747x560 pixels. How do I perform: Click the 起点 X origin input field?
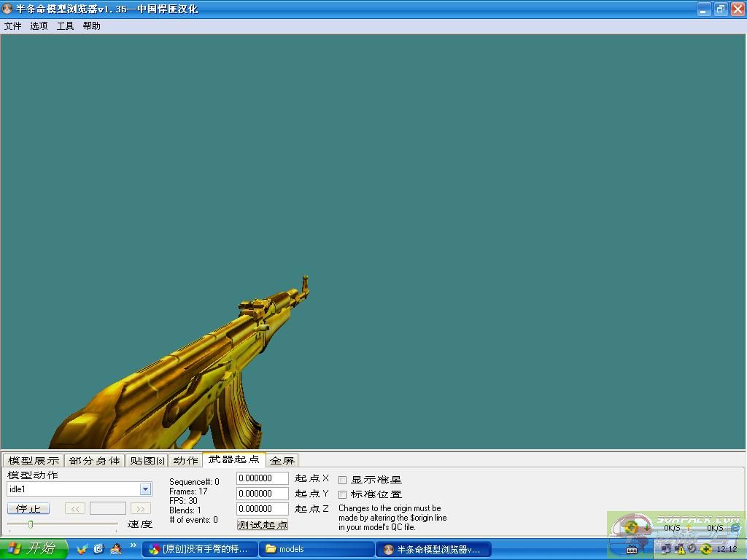pyautogui.click(x=263, y=478)
